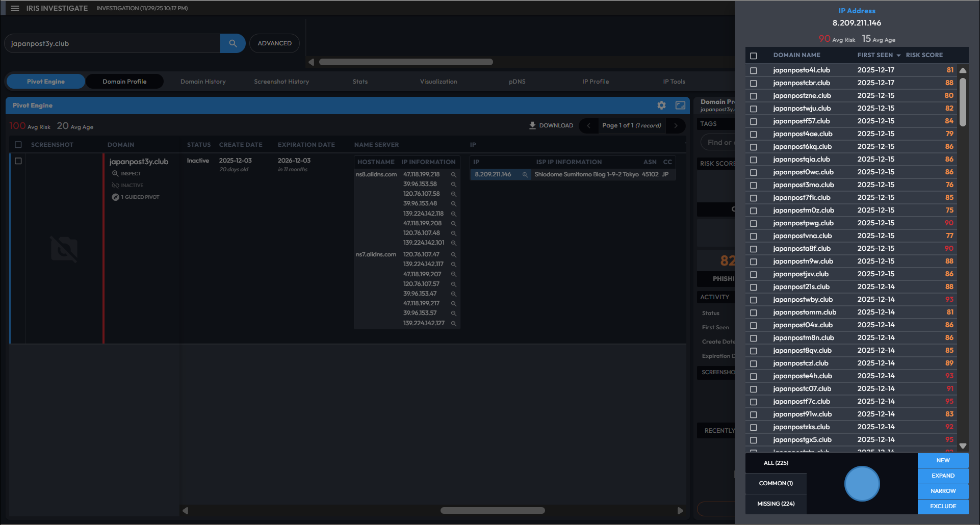Click Inspect icon under japanpost3y.club
Screen dimensions: 980x525
(115, 174)
